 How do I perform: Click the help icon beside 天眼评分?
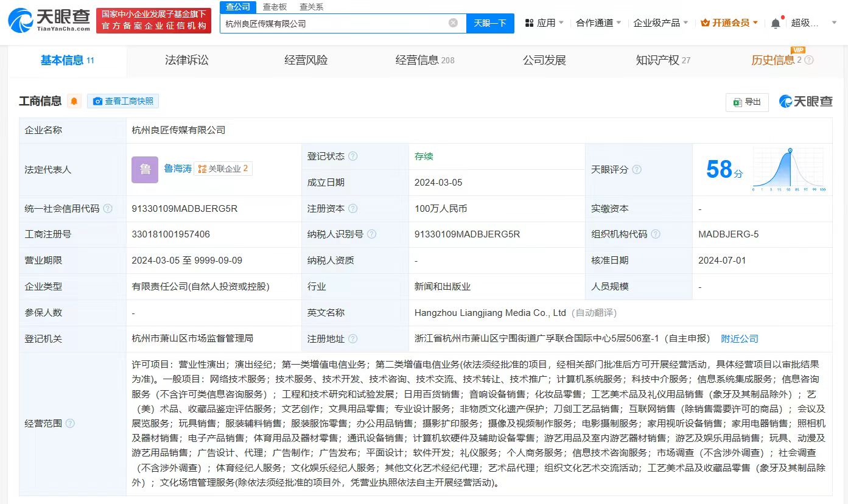(x=636, y=170)
